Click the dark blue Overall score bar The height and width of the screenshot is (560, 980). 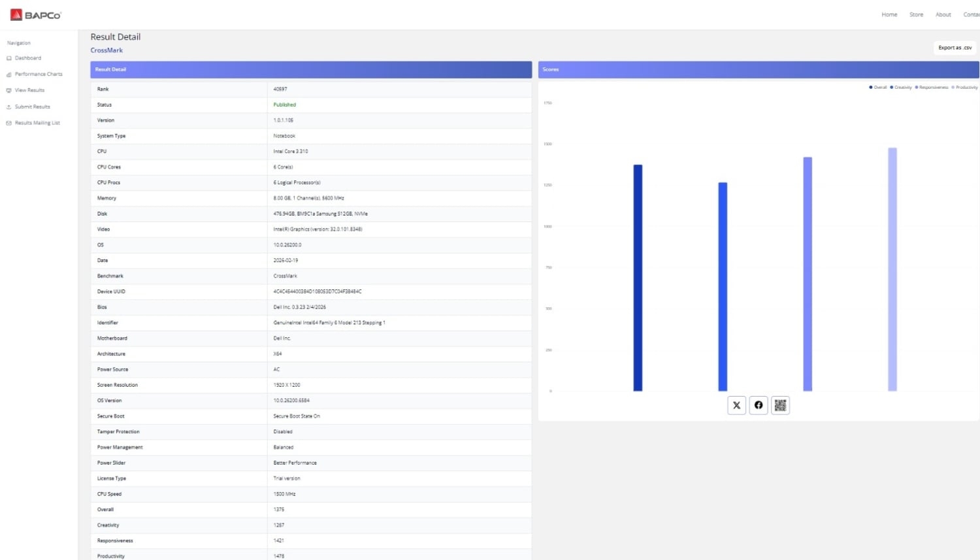click(x=638, y=278)
